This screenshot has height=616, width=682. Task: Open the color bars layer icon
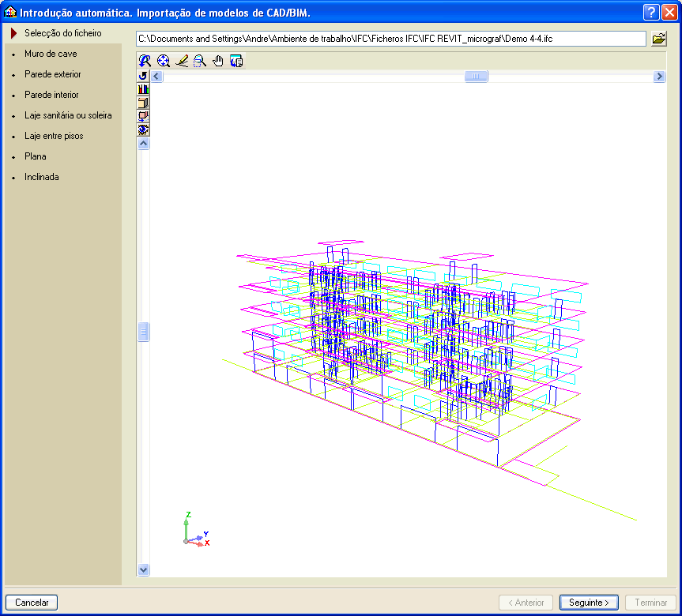(x=143, y=89)
